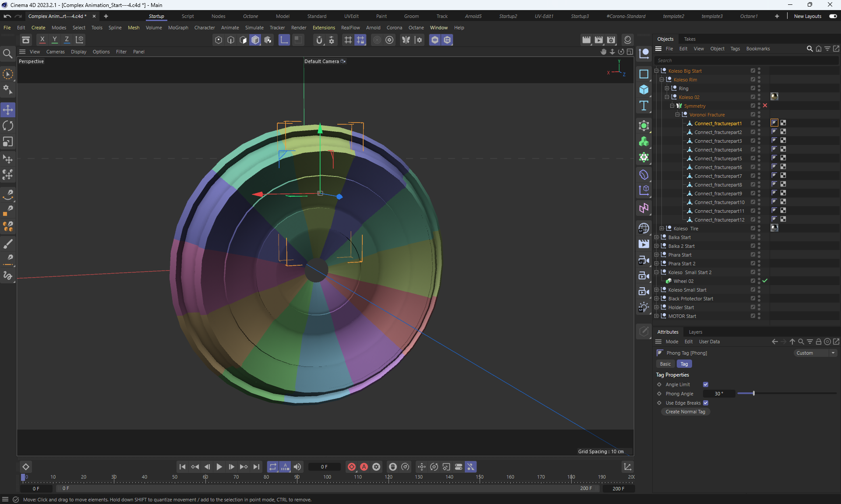Click the Autokeying button in timeline

tap(364, 467)
